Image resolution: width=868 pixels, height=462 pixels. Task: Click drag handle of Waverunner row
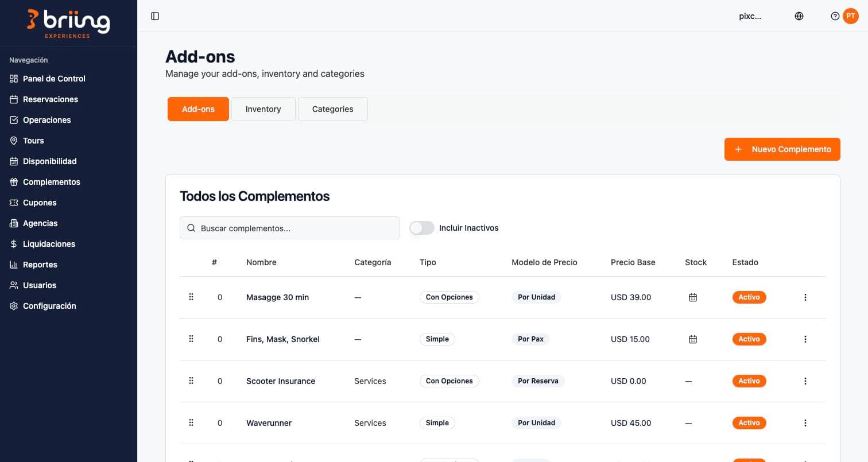pos(191,422)
